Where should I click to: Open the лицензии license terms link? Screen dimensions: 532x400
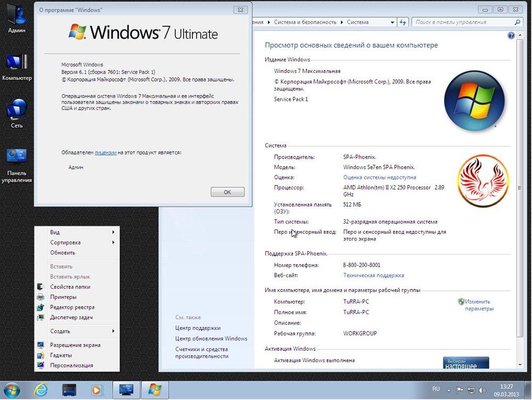(x=105, y=152)
